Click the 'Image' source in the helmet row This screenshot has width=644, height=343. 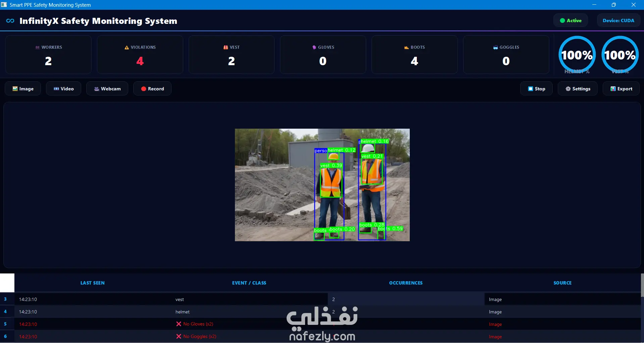click(495, 312)
